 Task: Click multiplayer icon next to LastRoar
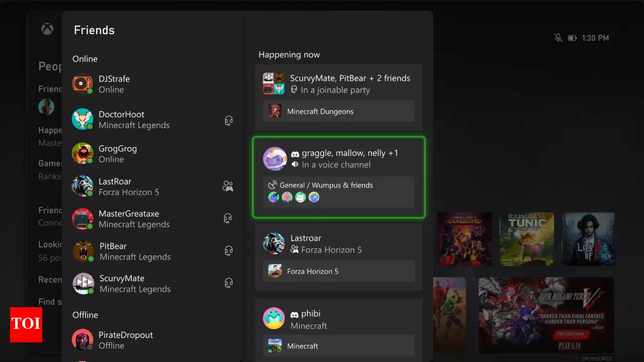(x=228, y=186)
